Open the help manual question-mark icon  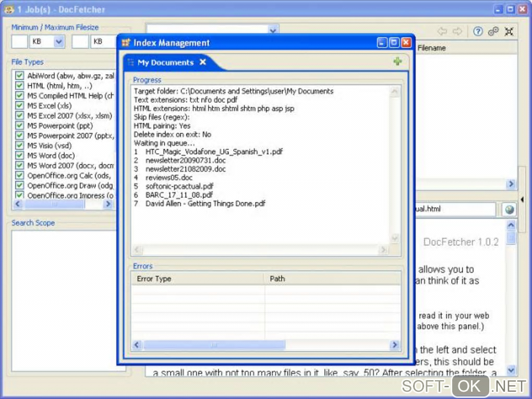pos(478,31)
